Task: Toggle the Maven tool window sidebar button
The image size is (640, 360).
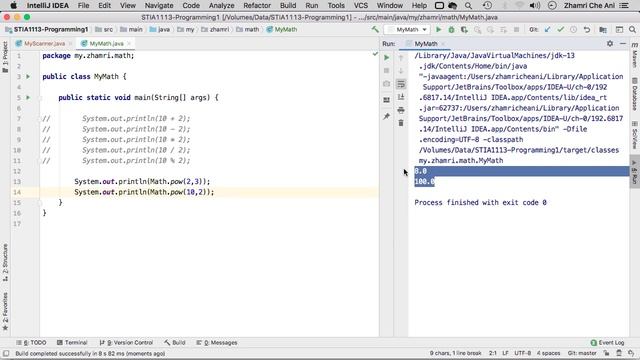Action: (x=635, y=55)
